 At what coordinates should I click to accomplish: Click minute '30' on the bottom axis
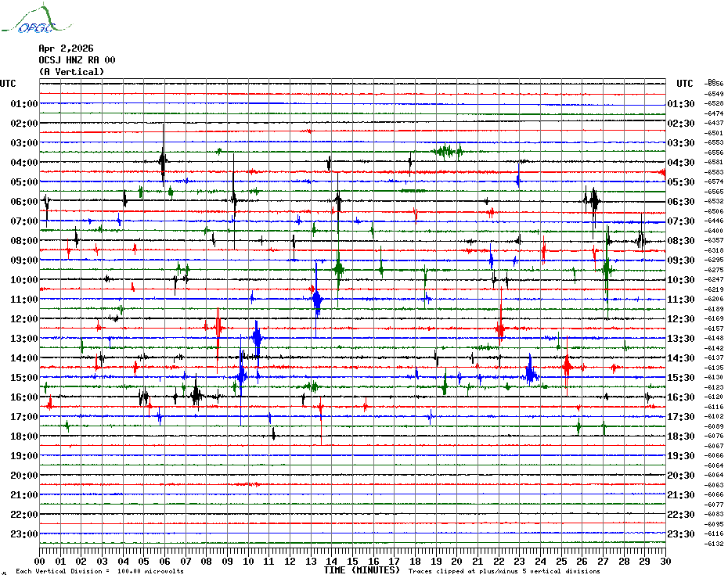666,561
